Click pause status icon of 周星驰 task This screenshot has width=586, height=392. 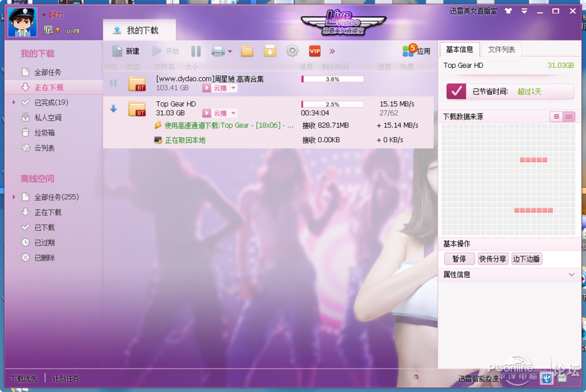pos(113,83)
